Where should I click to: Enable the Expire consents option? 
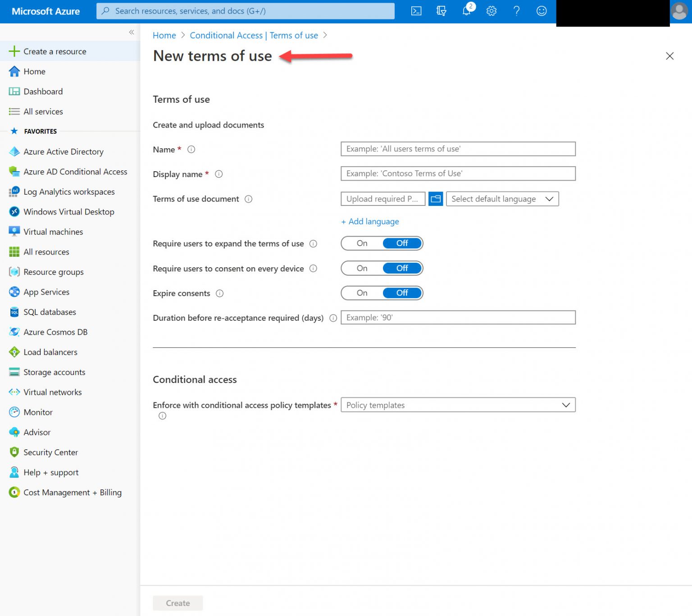click(362, 293)
